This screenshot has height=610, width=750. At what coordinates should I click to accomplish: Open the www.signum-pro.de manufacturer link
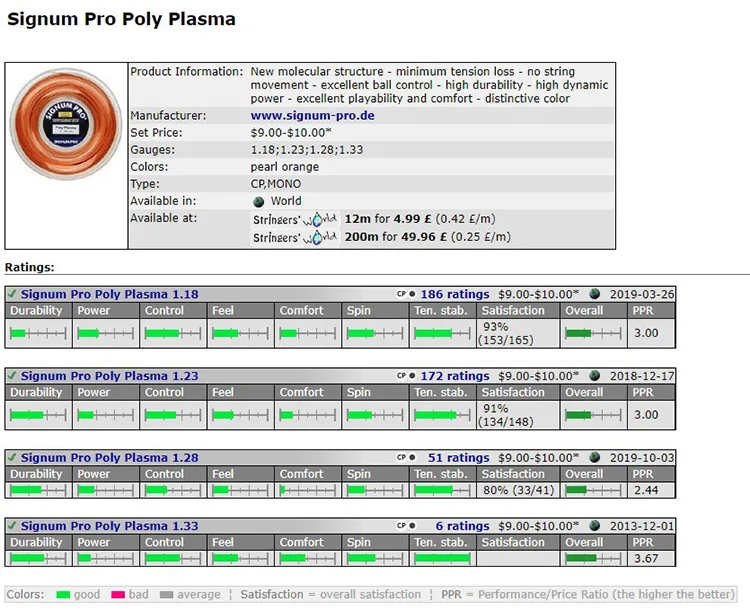point(312,116)
